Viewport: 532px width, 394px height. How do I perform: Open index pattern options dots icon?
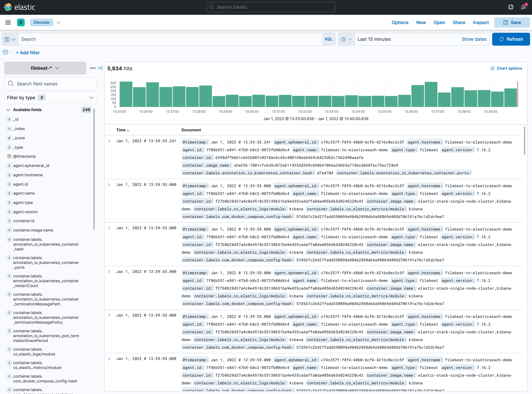[93, 68]
